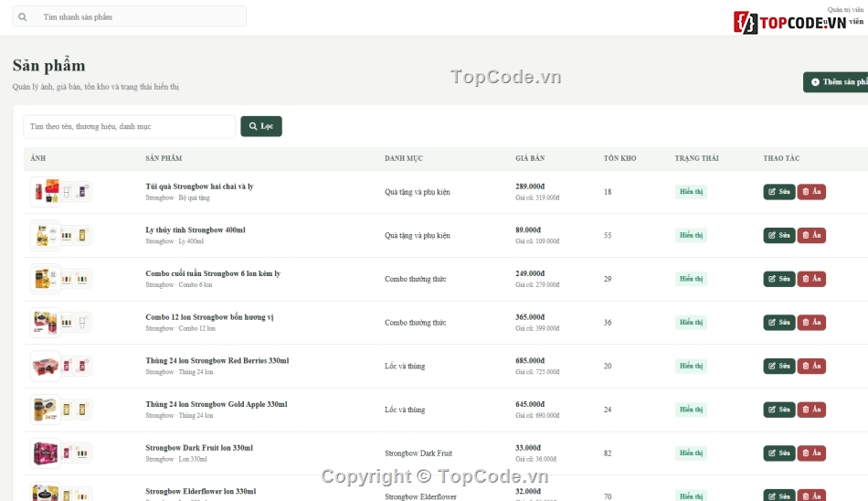This screenshot has height=501, width=868.
Task: Hide Thùng 24 lon Red Berries product
Action: pyautogui.click(x=811, y=366)
